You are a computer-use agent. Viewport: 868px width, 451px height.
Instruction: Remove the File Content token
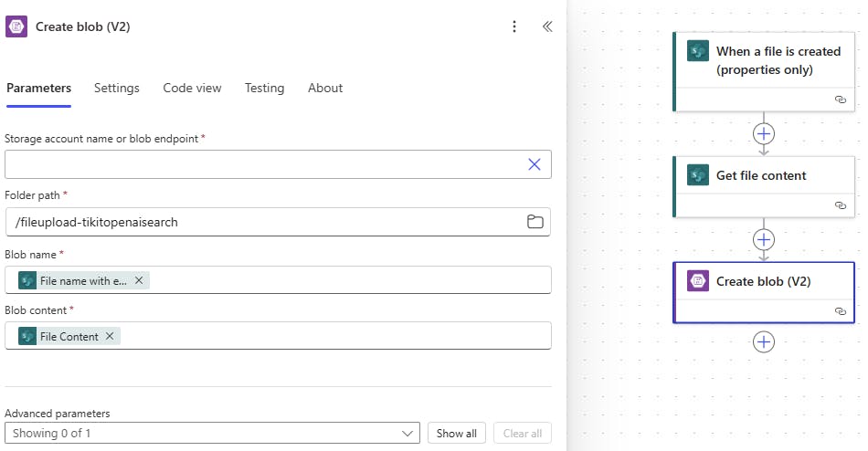point(110,336)
